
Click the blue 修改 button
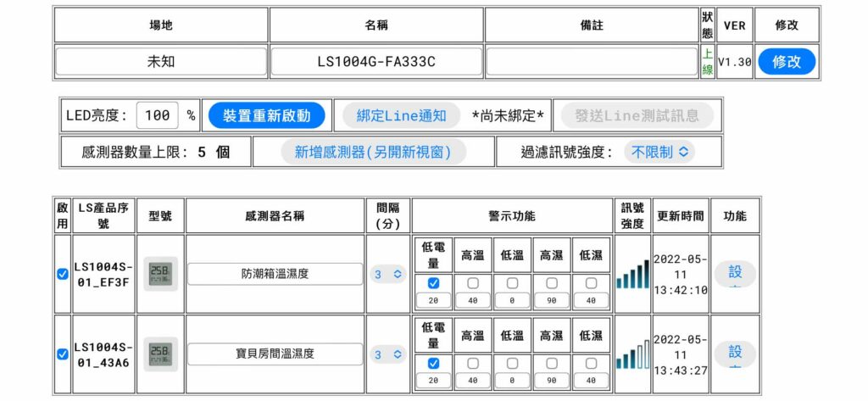pyautogui.click(x=786, y=61)
